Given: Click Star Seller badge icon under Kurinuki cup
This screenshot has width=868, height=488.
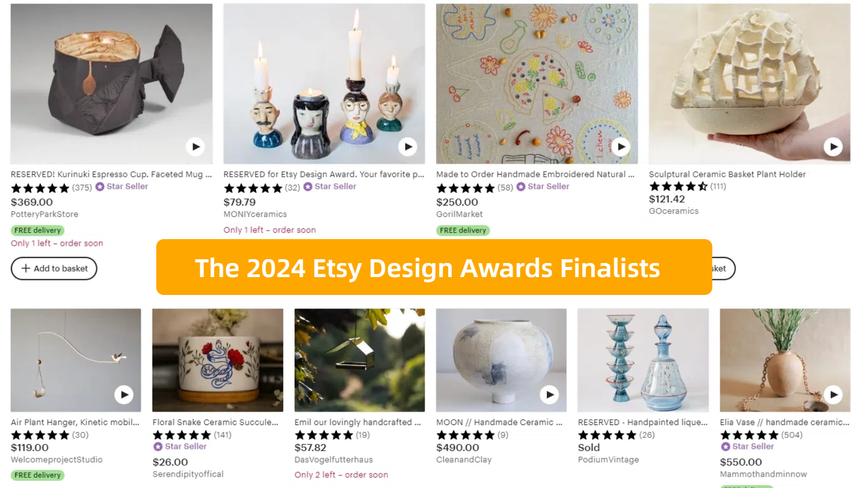Looking at the screenshot, I should (x=100, y=187).
